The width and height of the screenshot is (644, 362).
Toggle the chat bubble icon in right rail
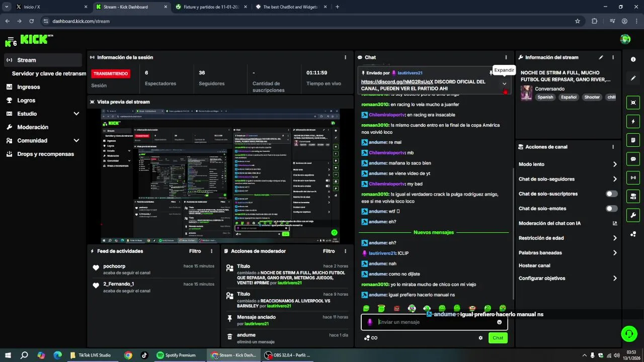[633, 159]
